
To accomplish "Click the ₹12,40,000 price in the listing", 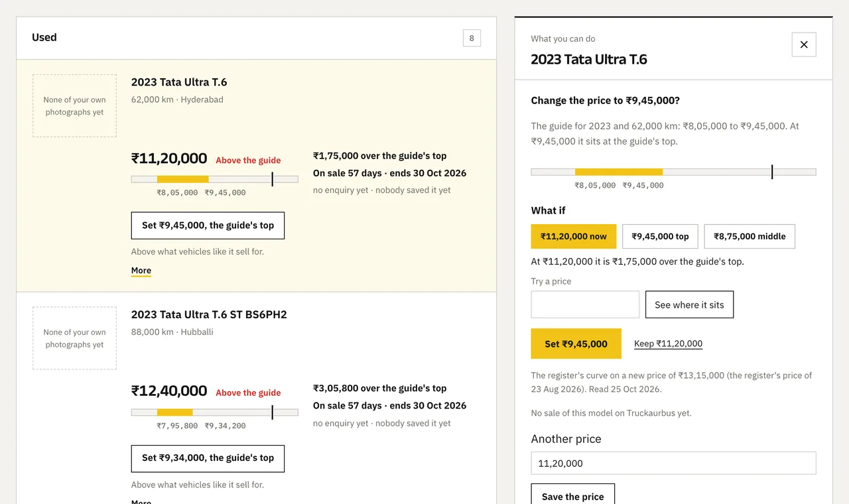I will [169, 391].
